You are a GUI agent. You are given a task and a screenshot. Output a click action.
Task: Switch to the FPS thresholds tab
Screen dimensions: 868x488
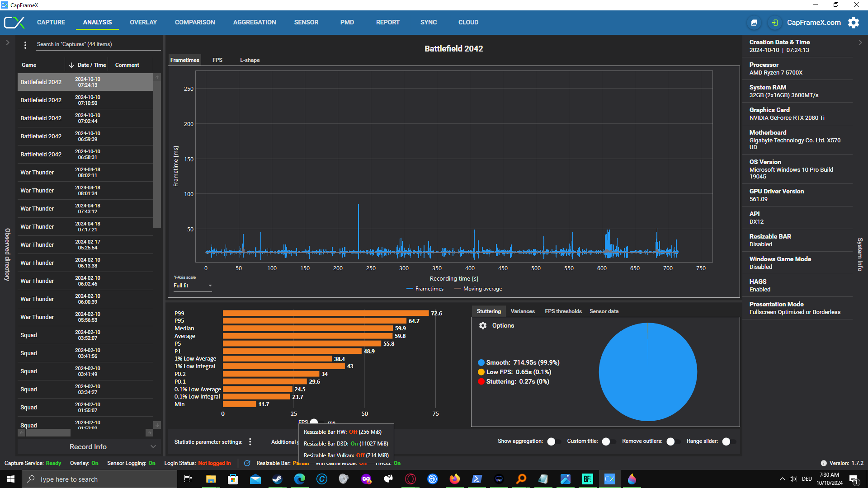[563, 311]
